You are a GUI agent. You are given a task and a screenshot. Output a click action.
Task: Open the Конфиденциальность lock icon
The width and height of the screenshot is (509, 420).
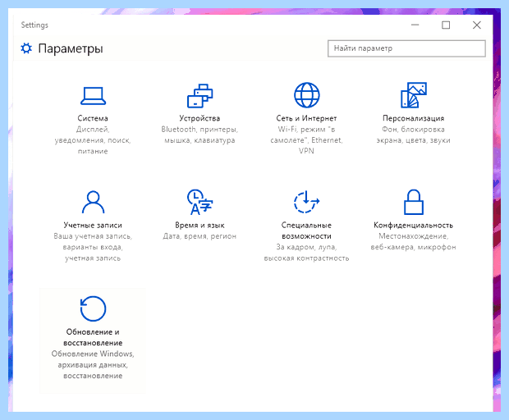[413, 202]
